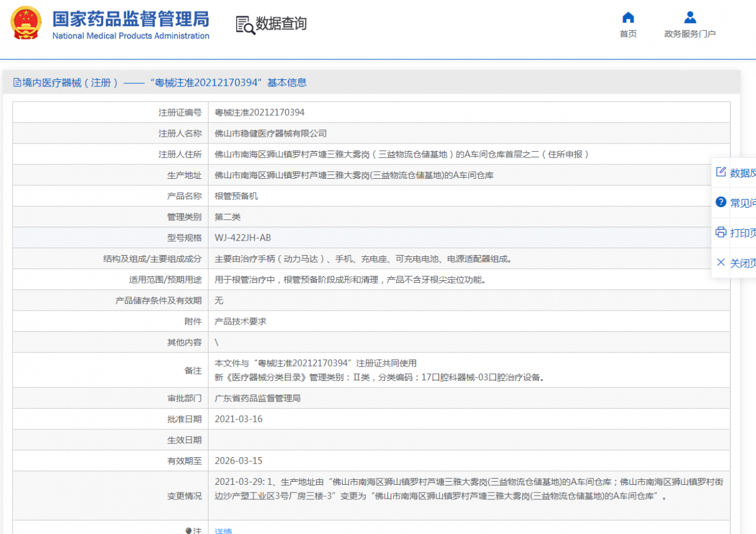Go to 首页 text label

point(628,34)
